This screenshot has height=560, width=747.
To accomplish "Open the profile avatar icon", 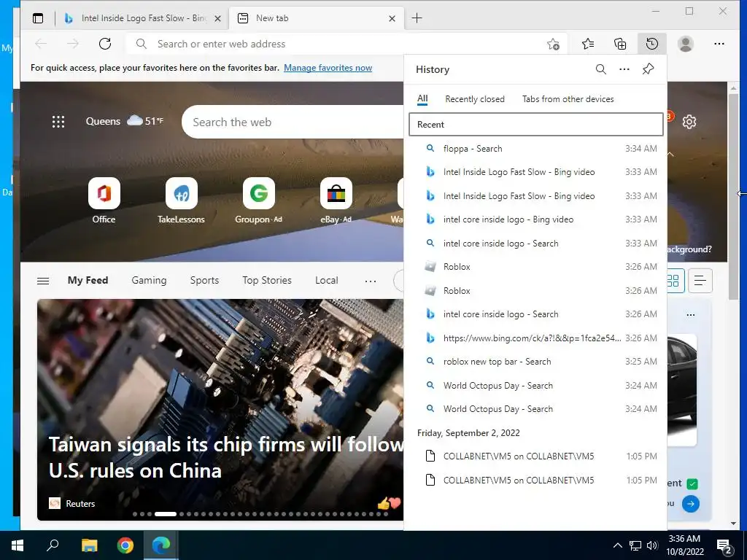I will (686, 44).
